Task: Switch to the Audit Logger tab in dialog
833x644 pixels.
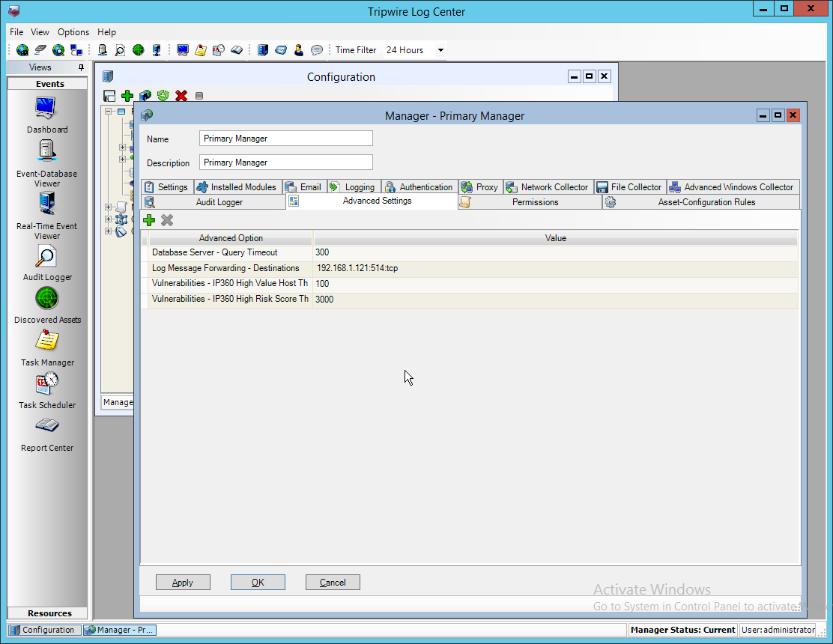Action: tap(213, 202)
